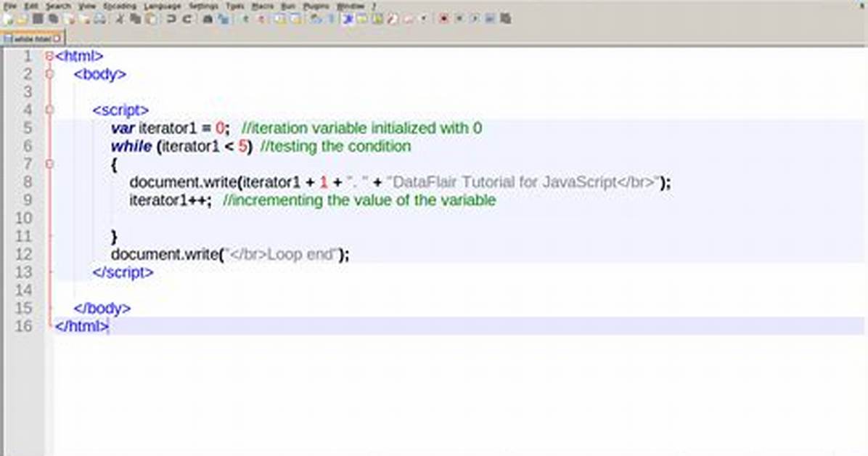The image size is (868, 456).
Task: Click the Save recorded macro icon
Action: 505,19
